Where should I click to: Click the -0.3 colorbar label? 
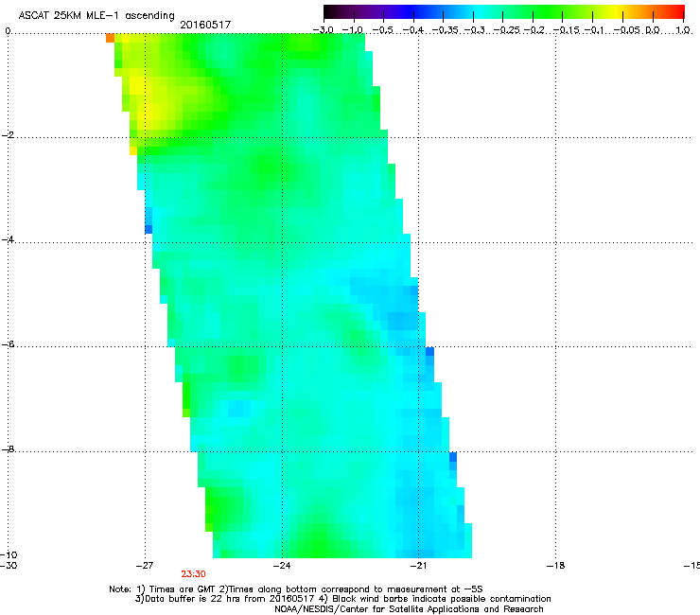point(474,30)
